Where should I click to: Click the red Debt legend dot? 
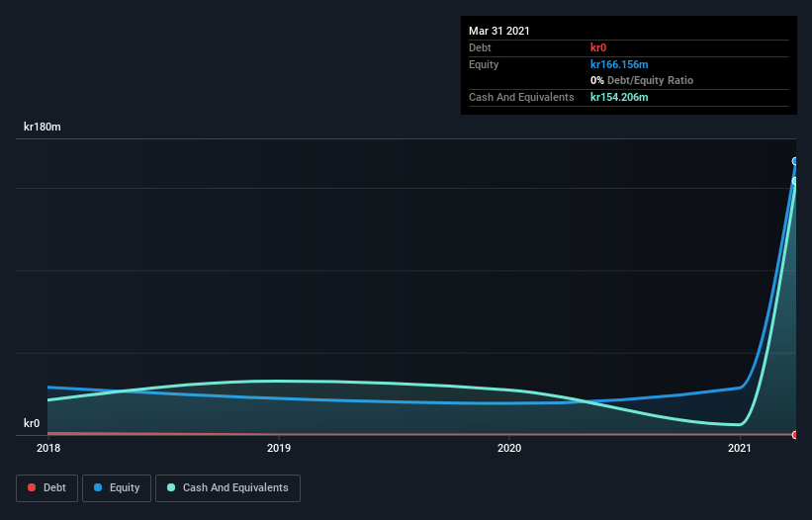tap(32, 487)
